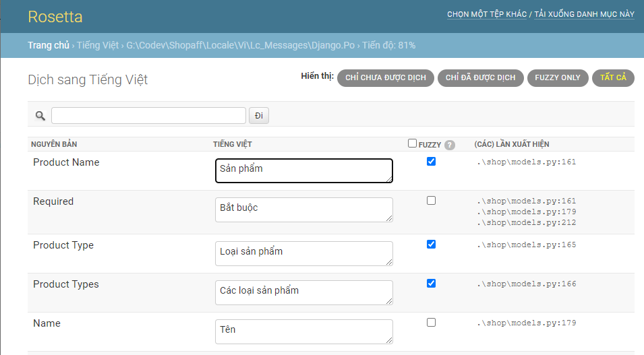This screenshot has height=355, width=644.
Task: Click the Fuzzy help question mark icon
Action: pyautogui.click(x=450, y=145)
